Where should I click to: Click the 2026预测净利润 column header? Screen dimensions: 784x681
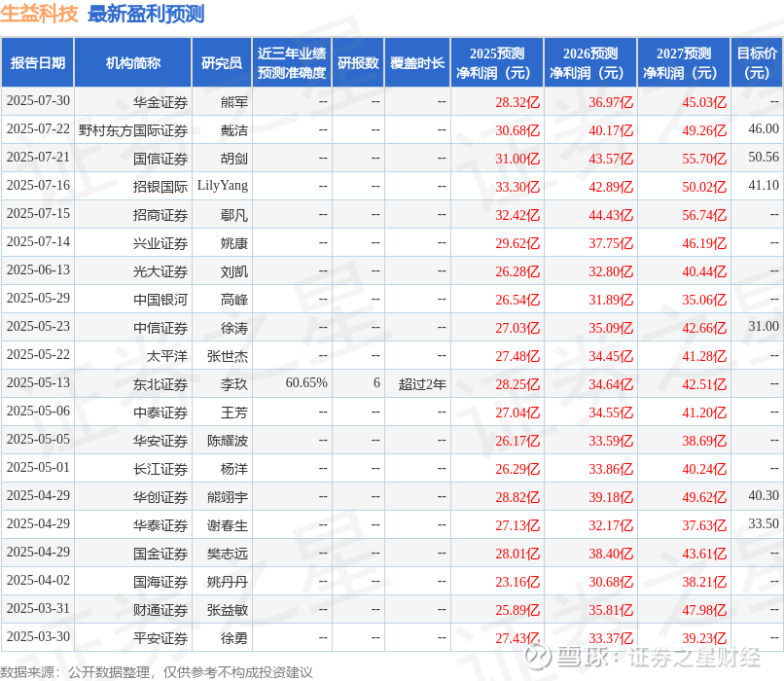point(590,62)
